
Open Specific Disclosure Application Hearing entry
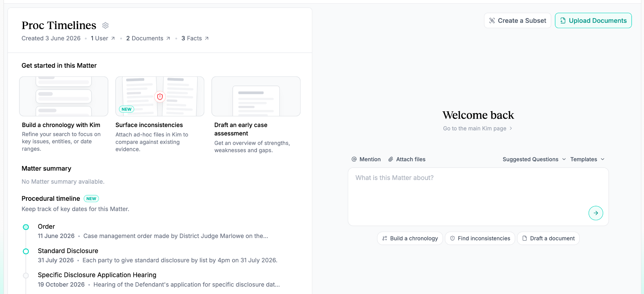159,280
